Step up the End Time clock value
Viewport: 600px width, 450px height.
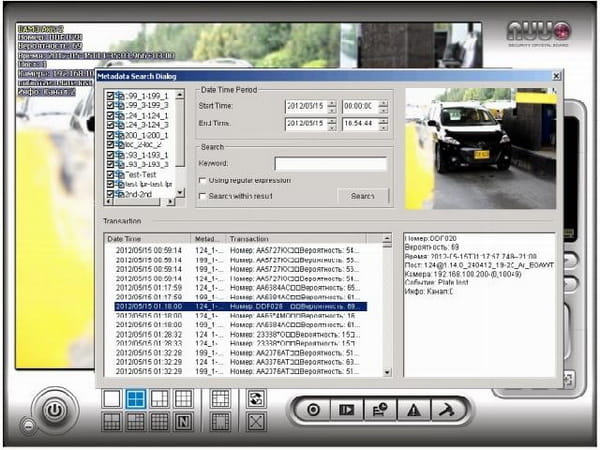tap(383, 121)
